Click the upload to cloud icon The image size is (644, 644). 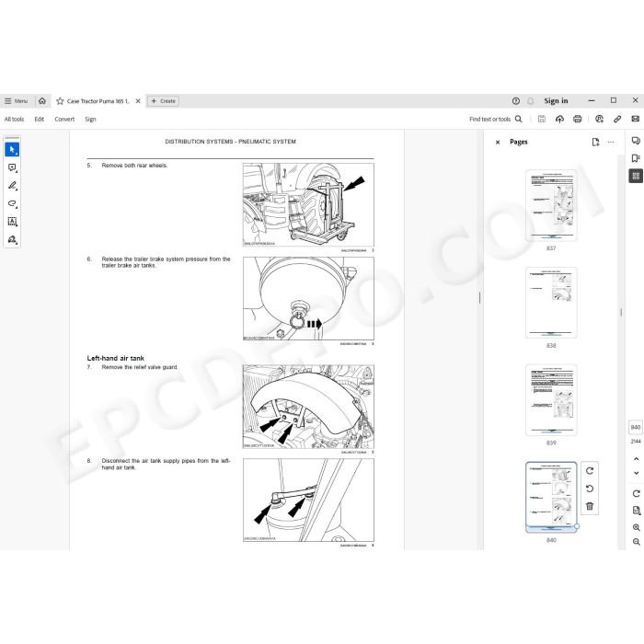point(559,119)
